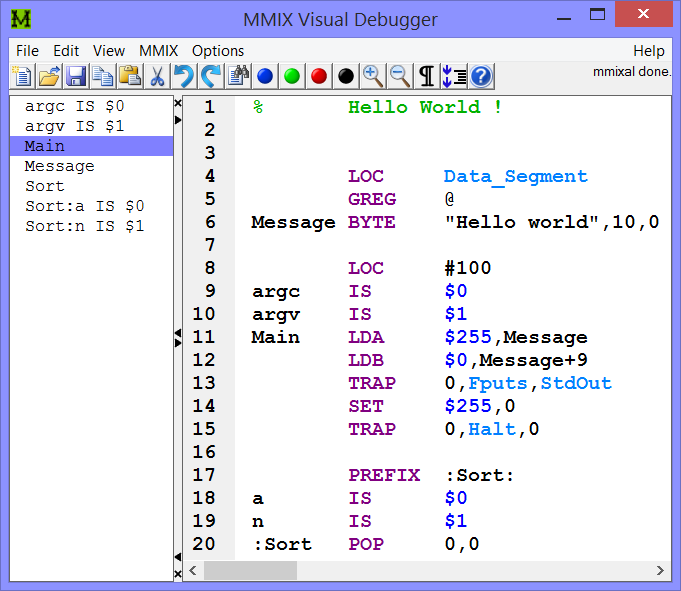The width and height of the screenshot is (681, 591).
Task: Zoom out with the minus magnifier icon
Action: (400, 76)
